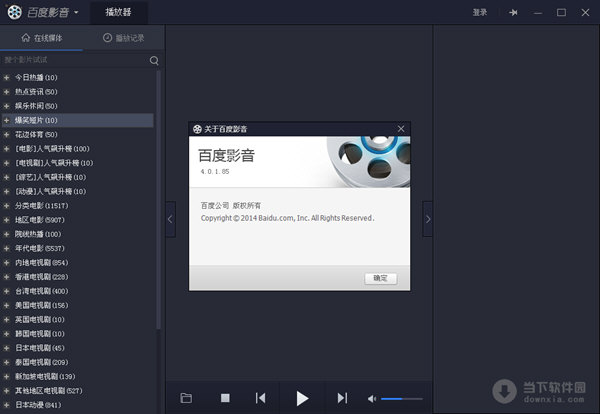The width and height of the screenshot is (600, 414).
Task: Switch to the 播放器 tab
Action: 119,12
